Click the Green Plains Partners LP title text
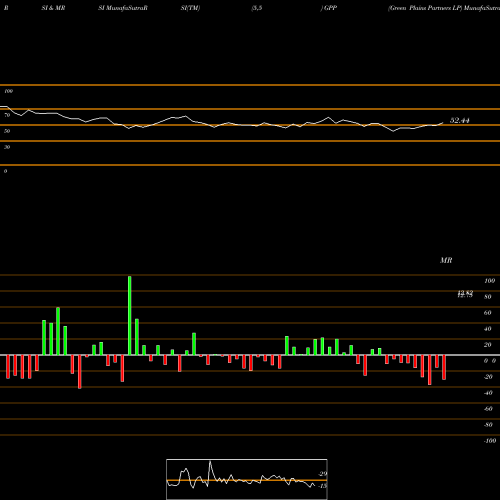The width and height of the screenshot is (500, 500). [x=425, y=8]
